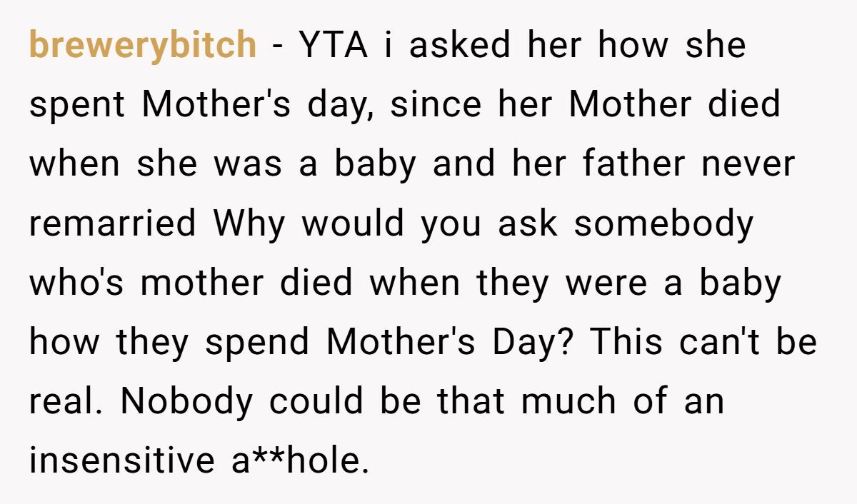This screenshot has height=504, width=857.
Task: Open the brewerybitch user profile link
Action: [142, 46]
